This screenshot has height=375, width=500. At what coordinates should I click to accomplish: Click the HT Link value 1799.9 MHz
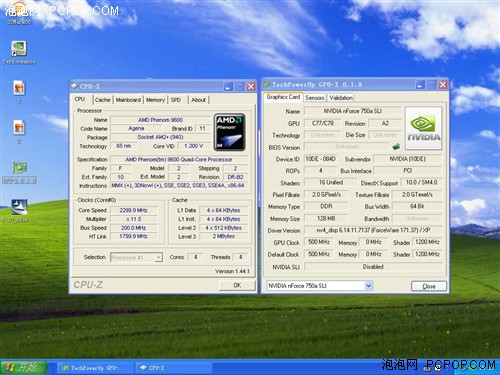pyautogui.click(x=133, y=236)
